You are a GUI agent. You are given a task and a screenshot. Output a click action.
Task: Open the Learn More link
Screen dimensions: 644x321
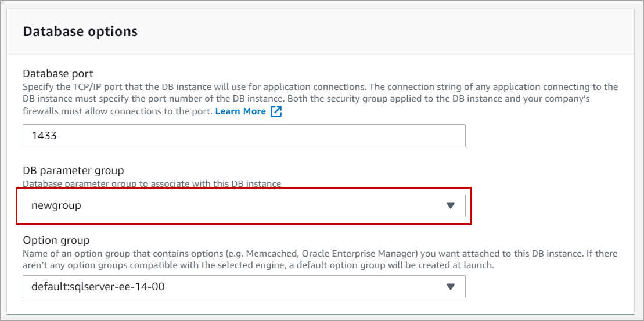(240, 111)
